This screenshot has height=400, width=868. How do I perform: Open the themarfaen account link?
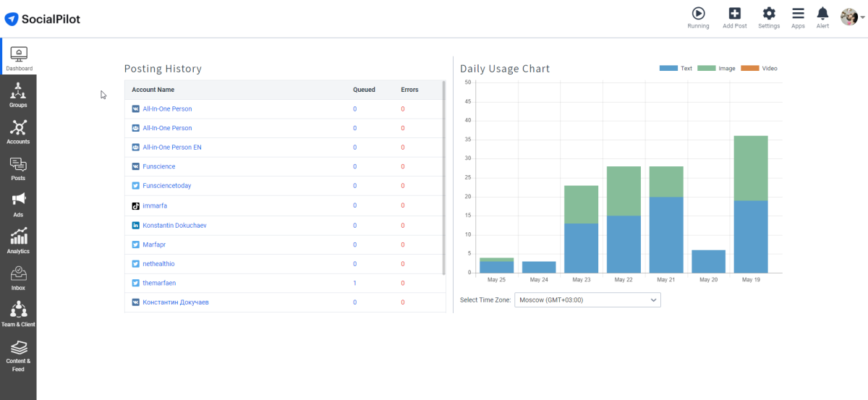[159, 283]
